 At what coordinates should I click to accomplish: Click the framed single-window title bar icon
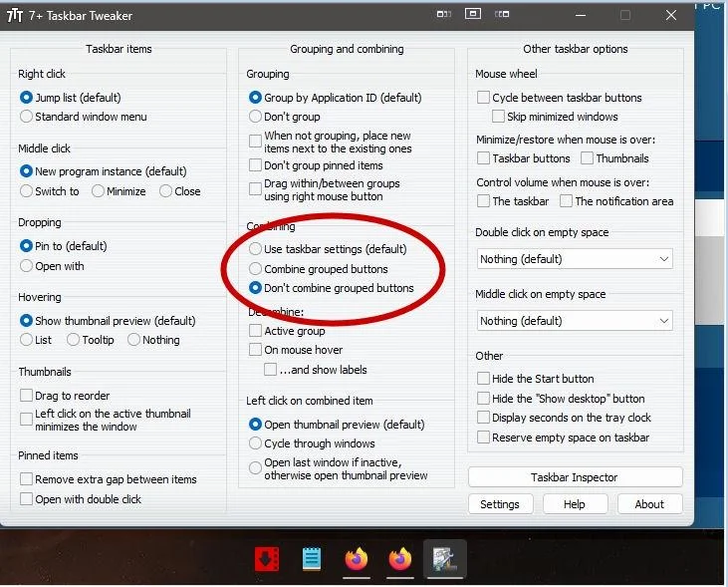click(x=473, y=14)
